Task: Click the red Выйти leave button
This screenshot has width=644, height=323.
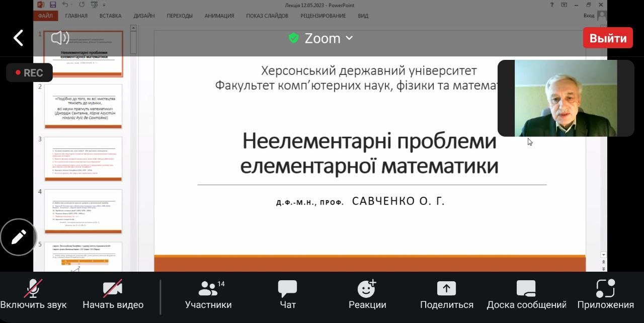Action: click(608, 38)
